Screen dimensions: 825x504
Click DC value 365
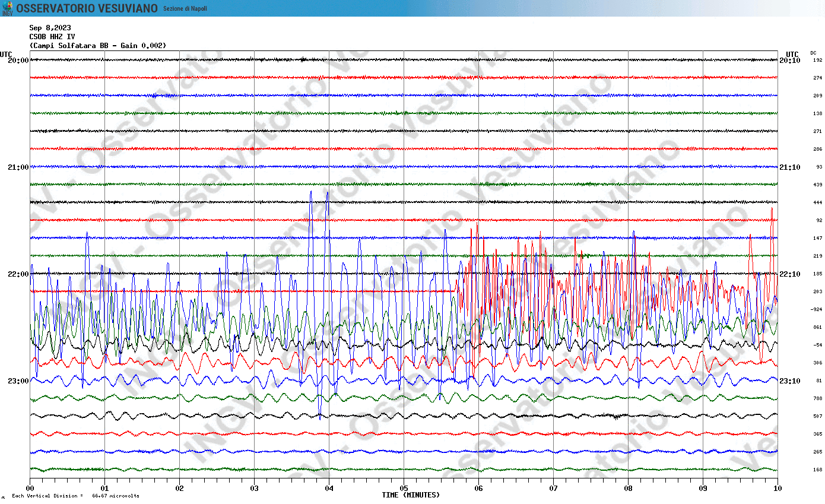click(x=818, y=434)
